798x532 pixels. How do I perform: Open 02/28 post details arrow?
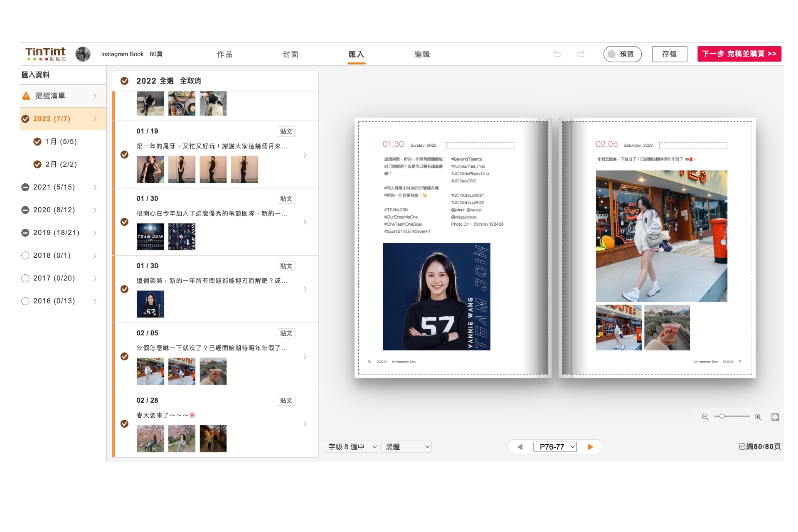point(305,424)
